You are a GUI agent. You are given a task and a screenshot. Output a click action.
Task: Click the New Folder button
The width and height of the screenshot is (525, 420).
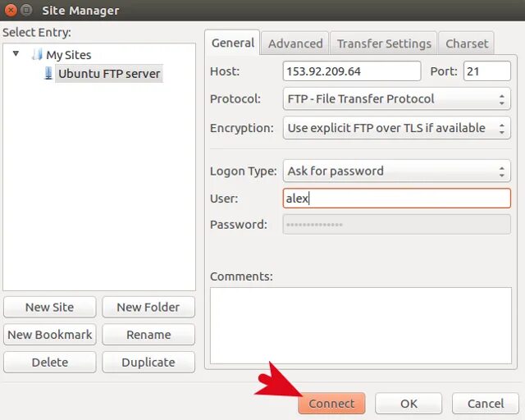pyautogui.click(x=148, y=307)
